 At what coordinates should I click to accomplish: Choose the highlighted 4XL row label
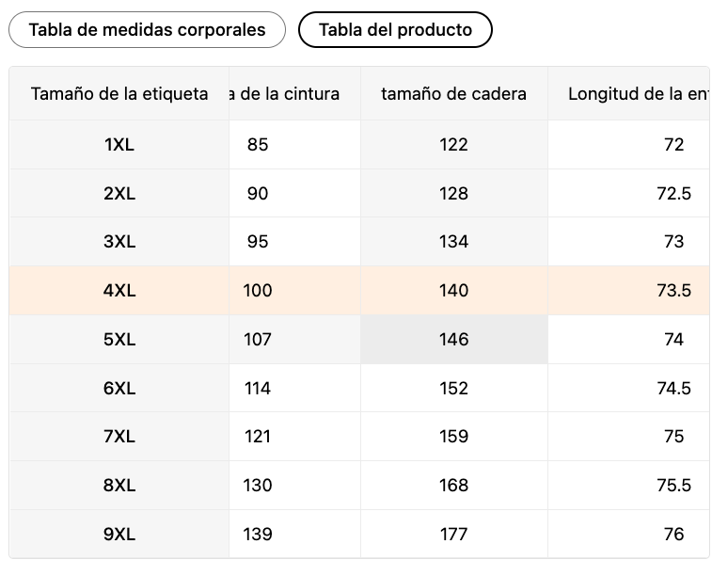(x=119, y=291)
